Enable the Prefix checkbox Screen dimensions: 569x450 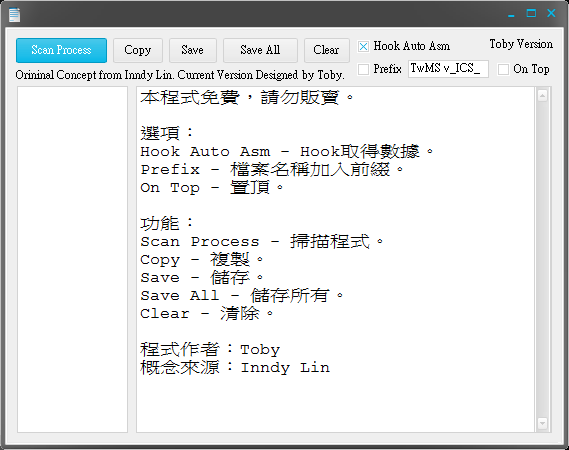pyautogui.click(x=363, y=69)
